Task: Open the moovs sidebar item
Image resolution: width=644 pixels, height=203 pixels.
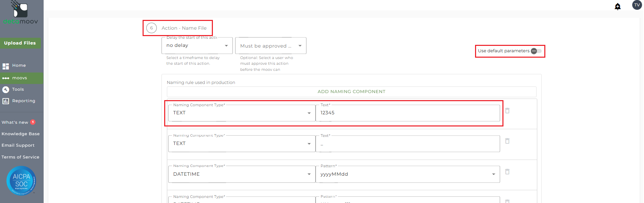Action: pyautogui.click(x=20, y=78)
